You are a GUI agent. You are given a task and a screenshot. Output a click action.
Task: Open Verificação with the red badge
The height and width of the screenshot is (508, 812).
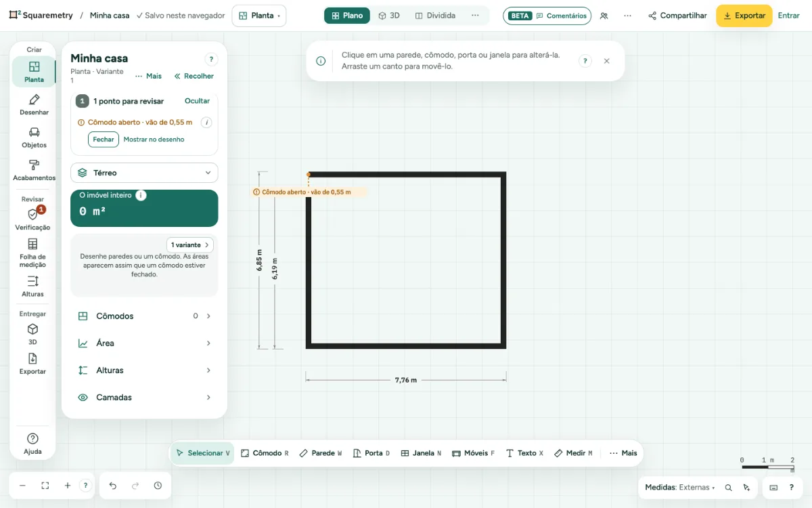click(x=32, y=219)
